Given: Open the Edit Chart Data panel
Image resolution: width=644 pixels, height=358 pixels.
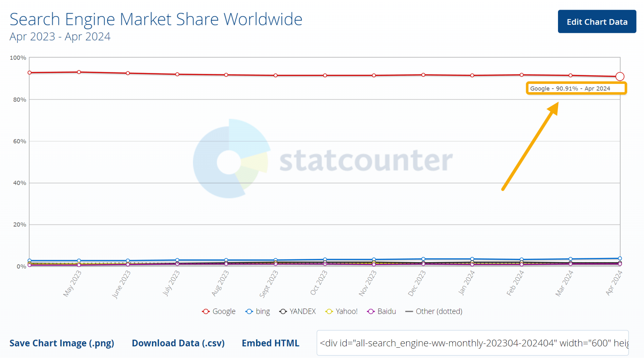Looking at the screenshot, I should point(597,22).
